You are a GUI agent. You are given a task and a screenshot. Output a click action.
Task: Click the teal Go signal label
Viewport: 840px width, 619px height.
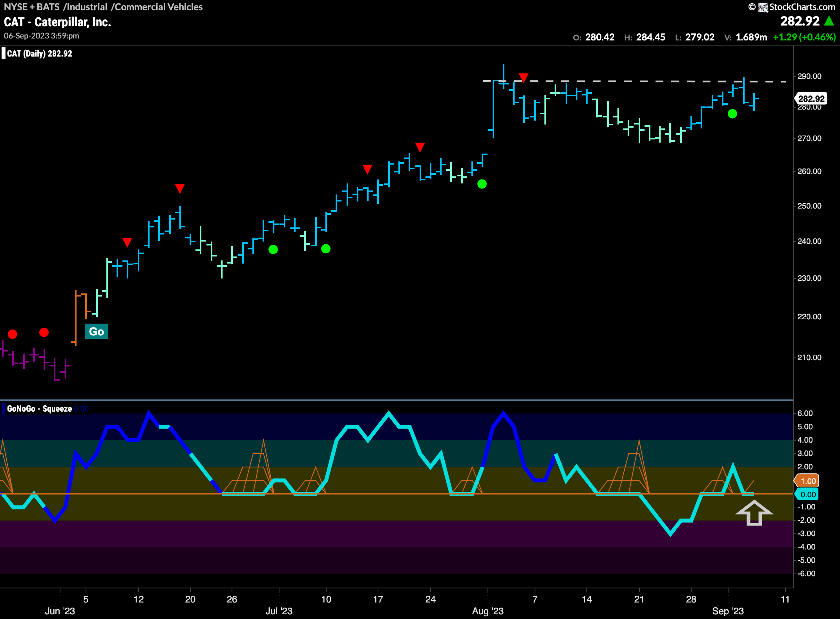click(x=97, y=331)
